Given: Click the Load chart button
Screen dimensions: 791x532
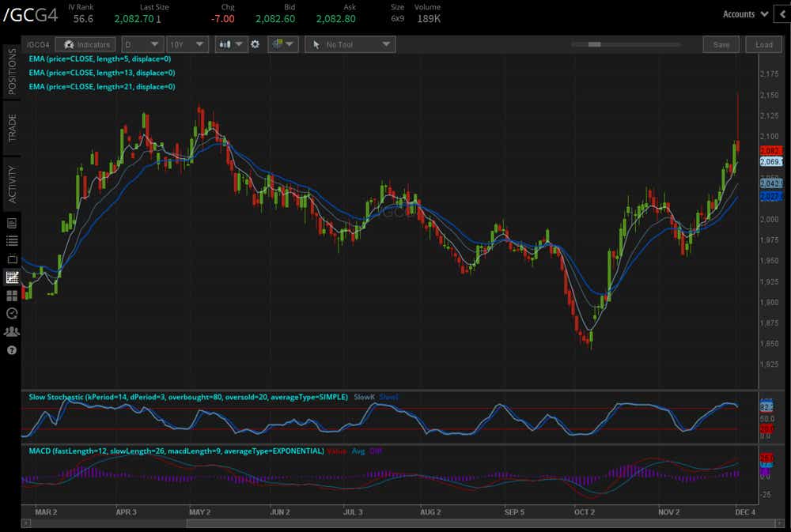Looking at the screenshot, I should [x=763, y=44].
